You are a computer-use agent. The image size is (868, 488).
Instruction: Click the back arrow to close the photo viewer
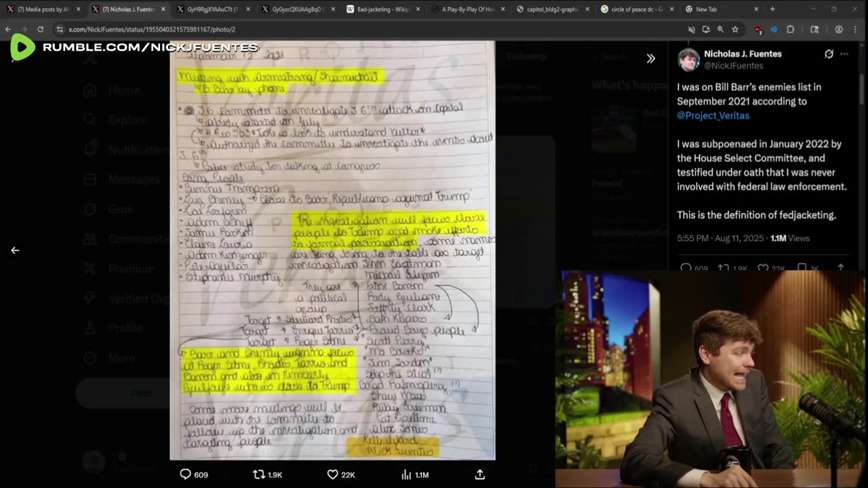coord(15,250)
